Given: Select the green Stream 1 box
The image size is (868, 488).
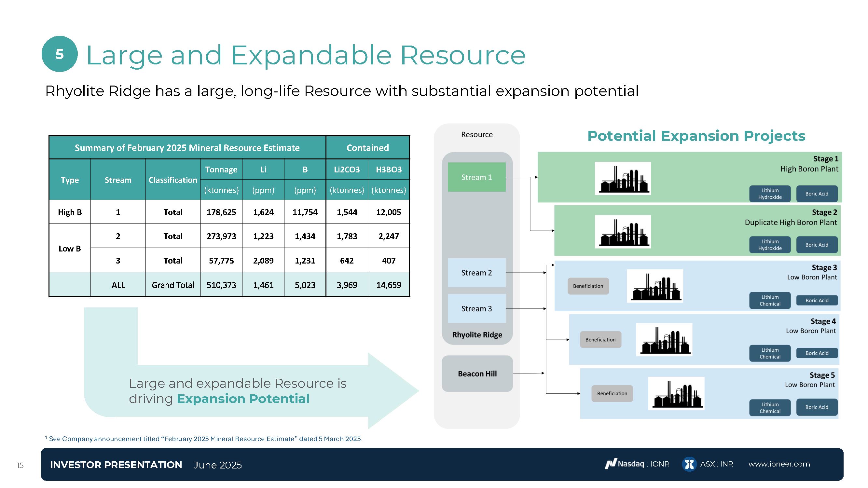Looking at the screenshot, I should 476,177.
